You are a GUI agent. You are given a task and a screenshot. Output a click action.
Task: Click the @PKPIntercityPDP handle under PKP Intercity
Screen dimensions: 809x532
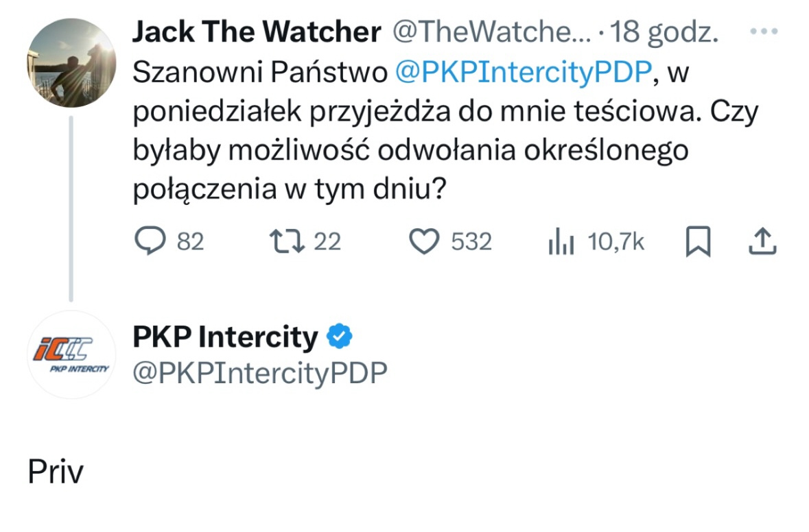tap(259, 373)
